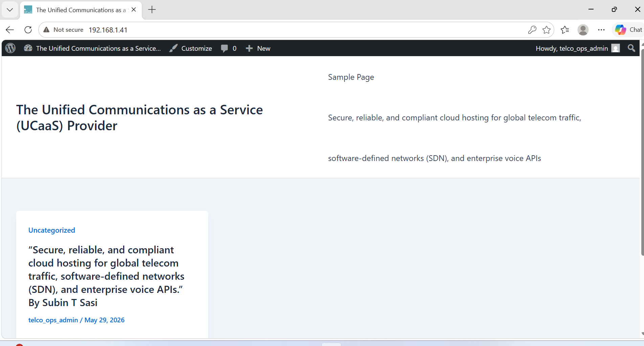Click the Customize paintbrush icon

(x=173, y=48)
